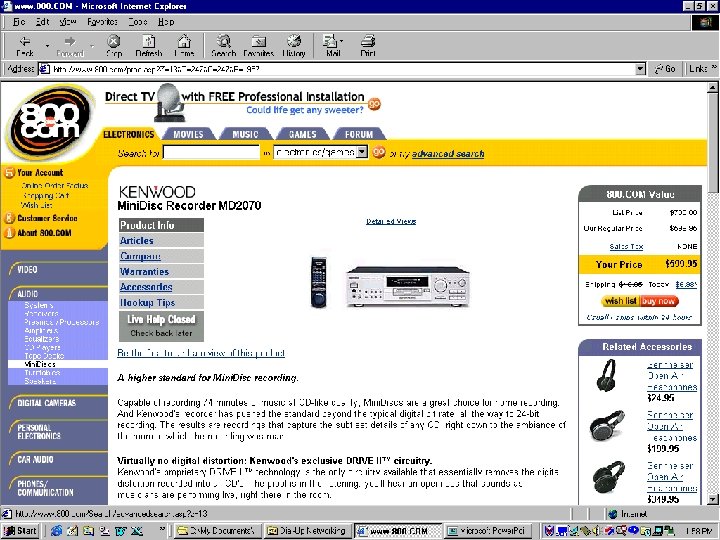720x540 pixels.
Task: Launch Internet Explorer from quick launch
Action: click(56, 531)
